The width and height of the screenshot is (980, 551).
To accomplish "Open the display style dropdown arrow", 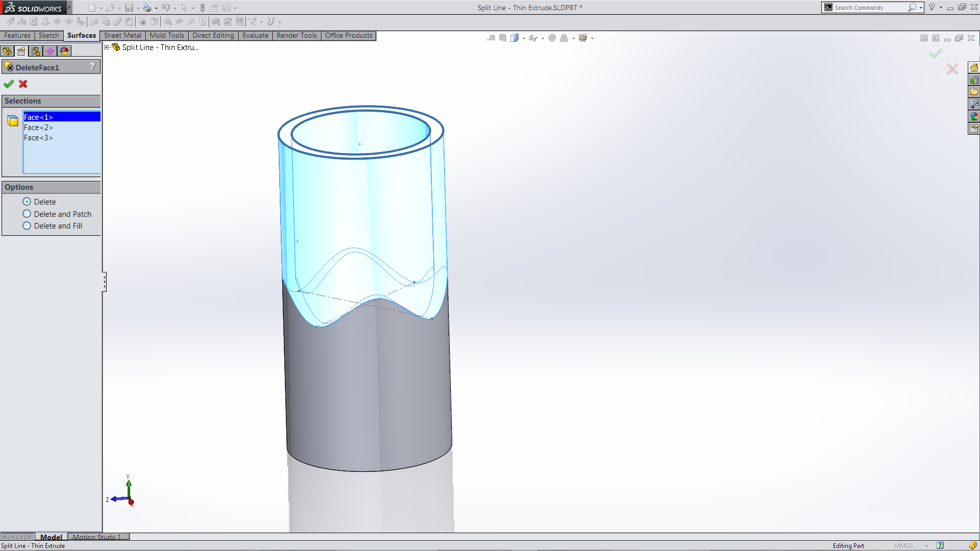I will 524,38.
